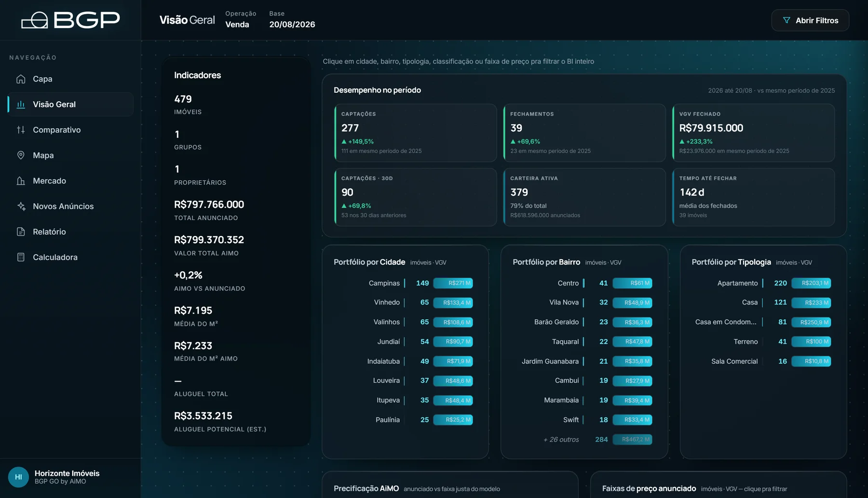Click the filter funnel icon

tap(787, 20)
